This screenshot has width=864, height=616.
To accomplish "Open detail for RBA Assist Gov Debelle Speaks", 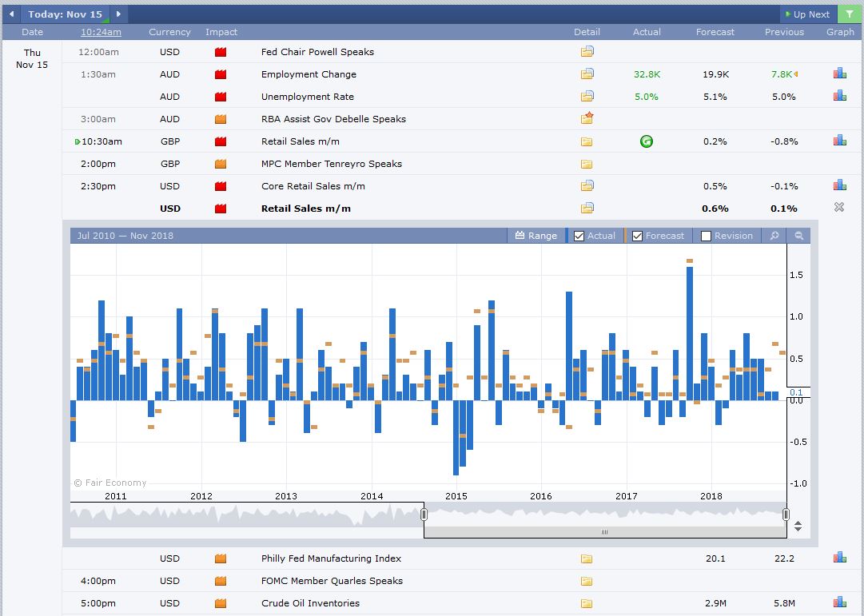I will coord(587,118).
